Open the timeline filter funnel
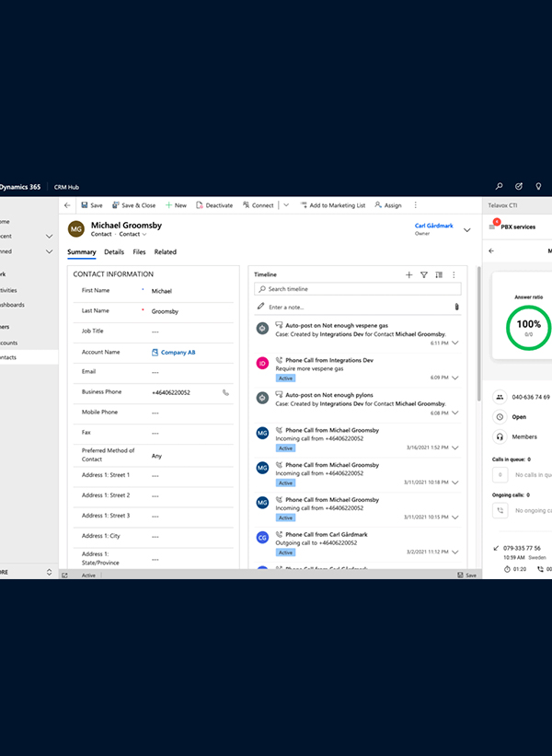552x756 pixels. click(424, 274)
